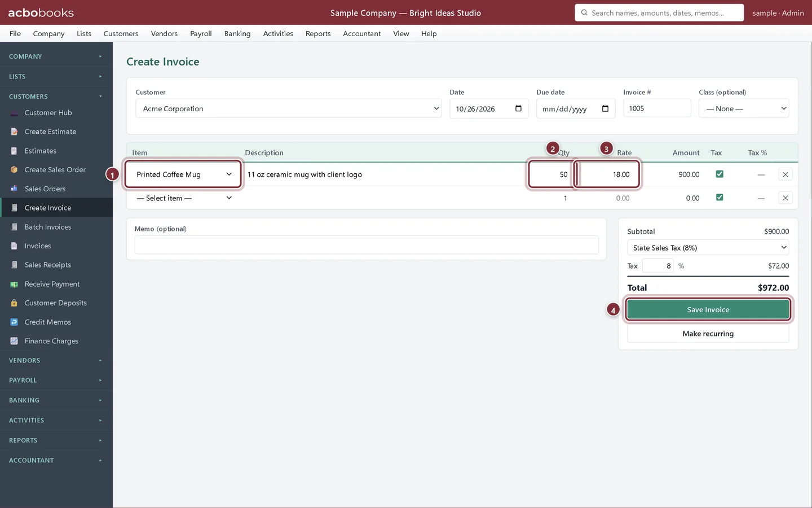The width and height of the screenshot is (812, 508).
Task: Click the Finance Charges icon
Action: pyautogui.click(x=14, y=341)
